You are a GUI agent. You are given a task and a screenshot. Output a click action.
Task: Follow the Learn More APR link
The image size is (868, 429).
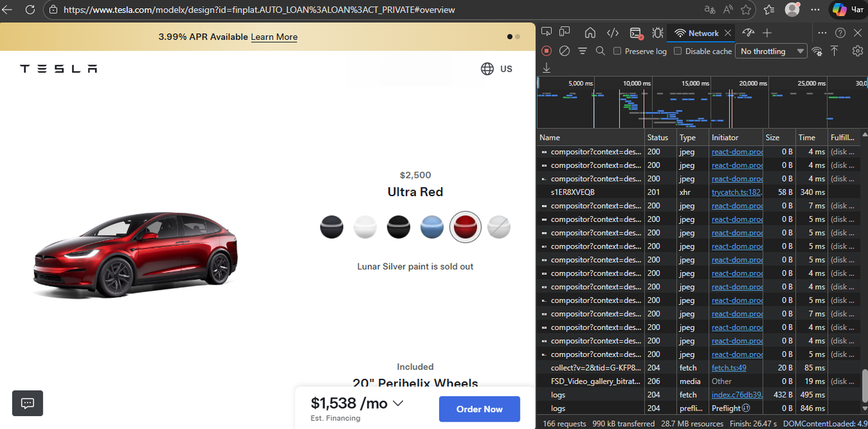(x=274, y=37)
